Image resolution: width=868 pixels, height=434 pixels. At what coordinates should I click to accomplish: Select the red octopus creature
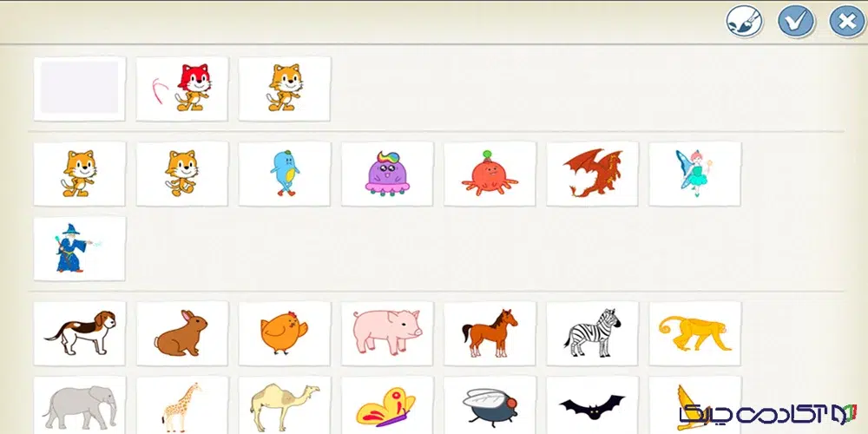[490, 174]
